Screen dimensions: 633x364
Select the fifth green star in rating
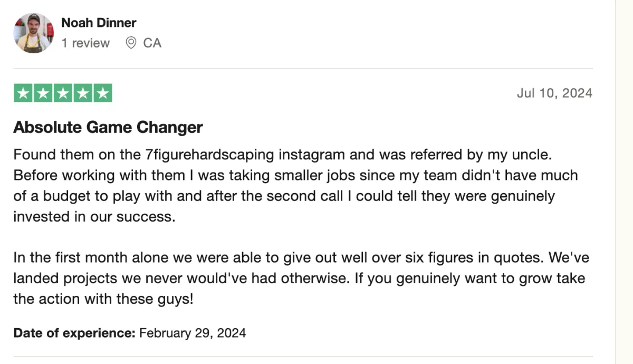tap(103, 93)
